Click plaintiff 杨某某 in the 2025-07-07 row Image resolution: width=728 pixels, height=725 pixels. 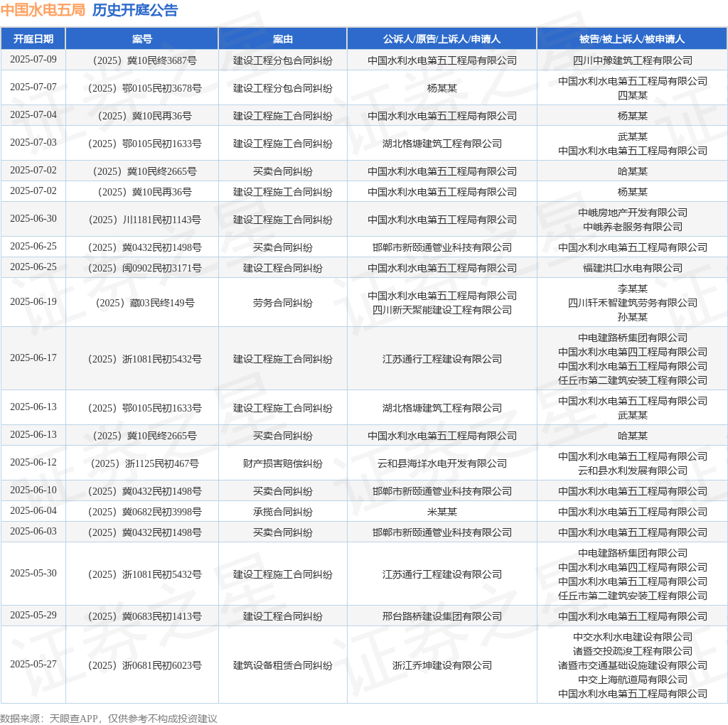click(441, 88)
